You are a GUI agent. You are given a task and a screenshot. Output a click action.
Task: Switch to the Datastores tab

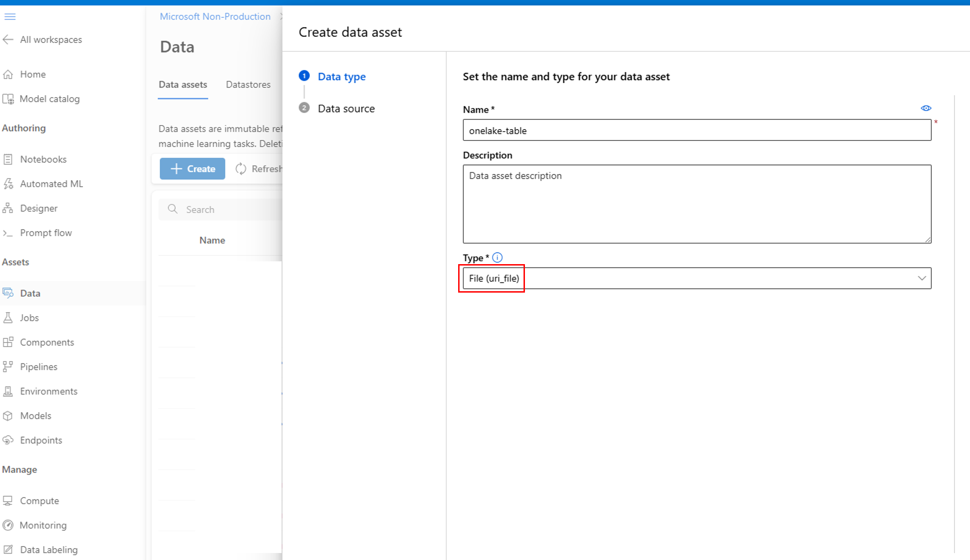pyautogui.click(x=248, y=84)
